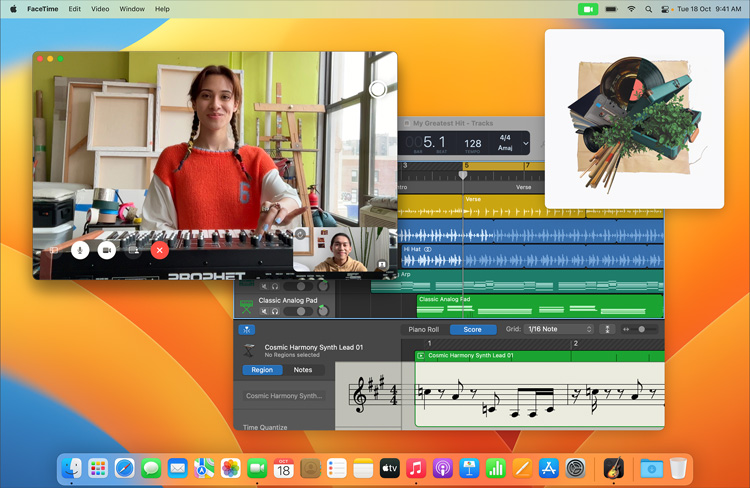Image resolution: width=750 pixels, height=488 pixels.
Task: Toggle the vertical auto-zoom button beside Grid
Action: point(607,329)
